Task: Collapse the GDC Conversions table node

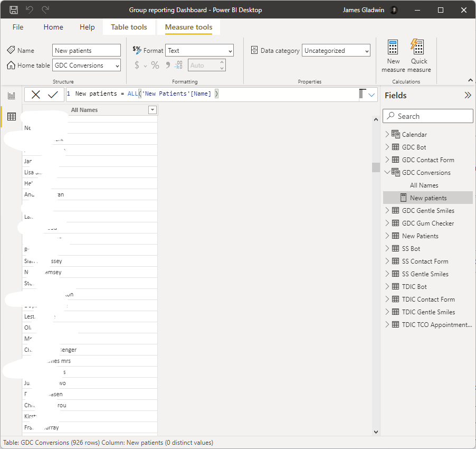Action: (387, 172)
